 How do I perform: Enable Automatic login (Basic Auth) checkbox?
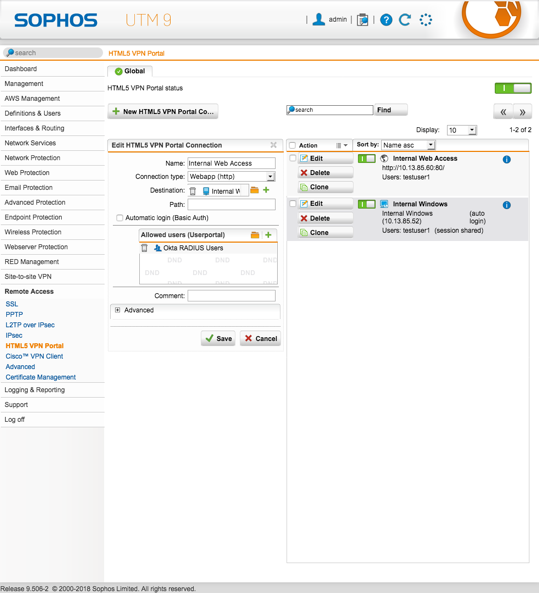(120, 218)
